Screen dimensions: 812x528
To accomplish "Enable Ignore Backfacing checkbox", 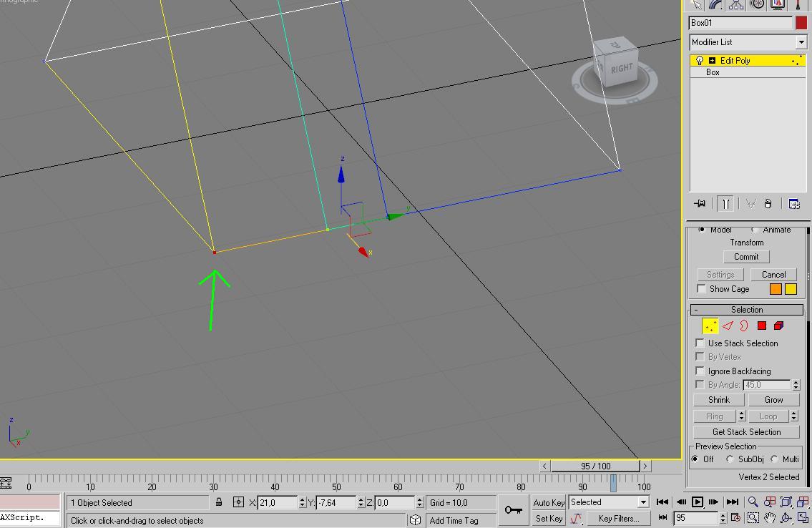I will (700, 371).
